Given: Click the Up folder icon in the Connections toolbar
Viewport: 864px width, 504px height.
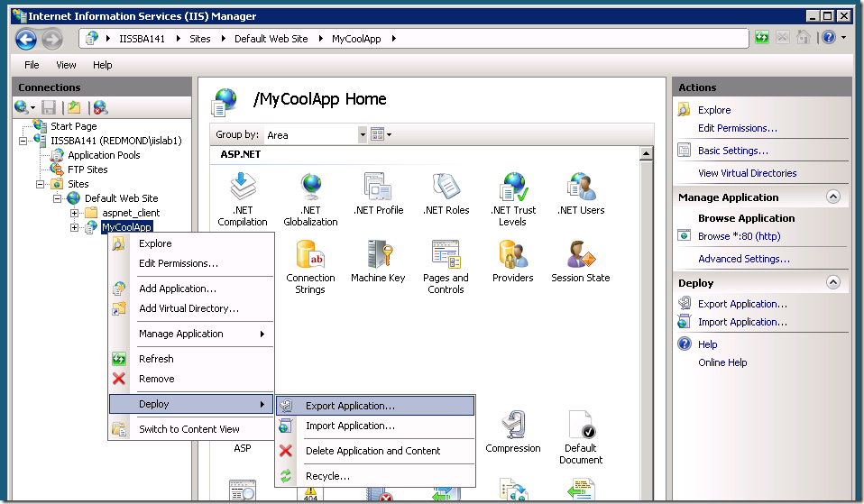Looking at the screenshot, I should (74, 107).
